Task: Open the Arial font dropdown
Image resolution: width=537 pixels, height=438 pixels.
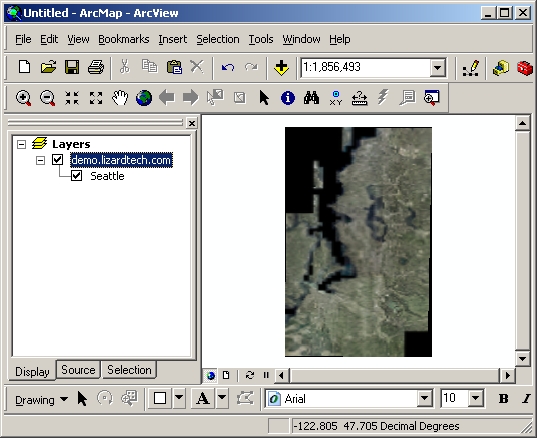Action: pyautogui.click(x=424, y=398)
